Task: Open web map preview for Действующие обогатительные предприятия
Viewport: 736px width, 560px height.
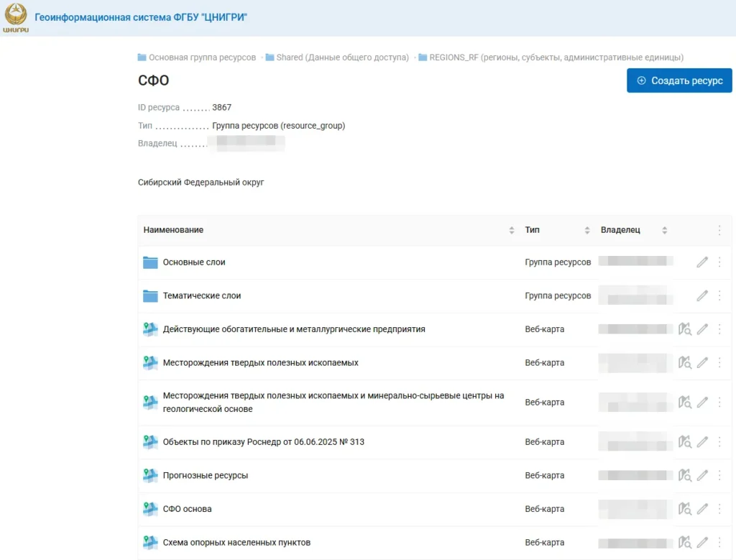Action: (x=685, y=329)
